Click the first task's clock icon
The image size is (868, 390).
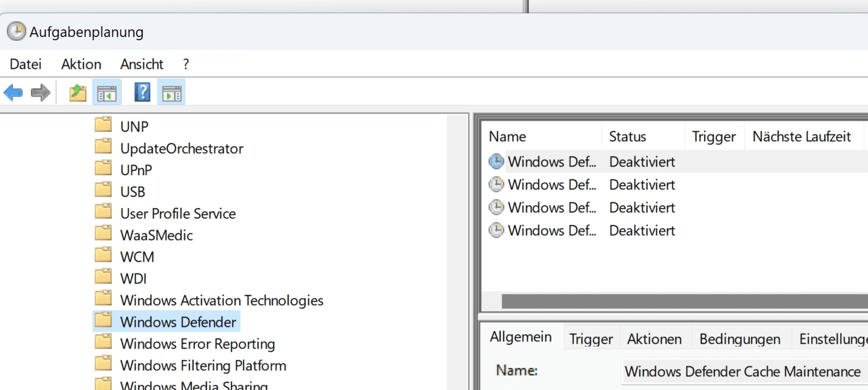click(496, 161)
